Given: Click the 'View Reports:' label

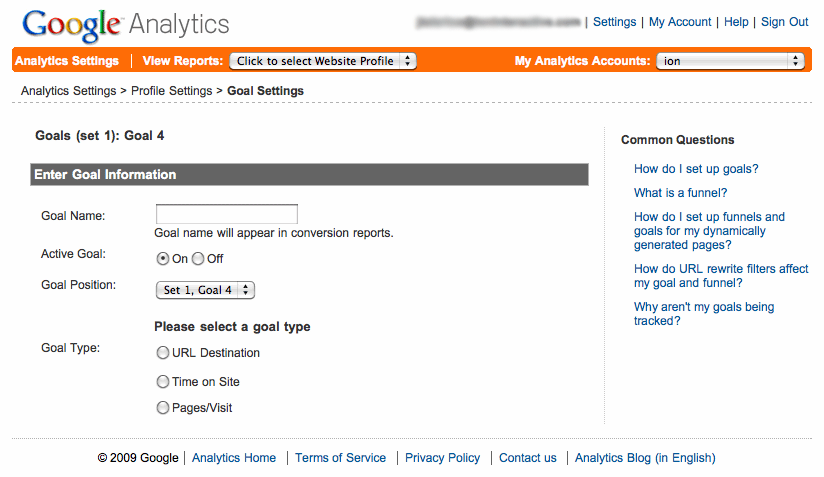Looking at the screenshot, I should click(x=183, y=61).
